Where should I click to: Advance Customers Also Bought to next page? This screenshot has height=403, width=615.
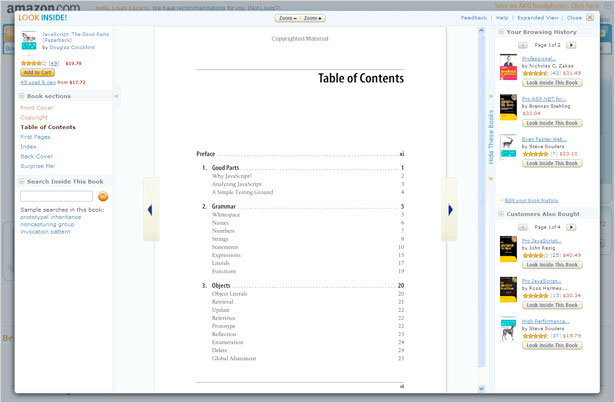571,227
